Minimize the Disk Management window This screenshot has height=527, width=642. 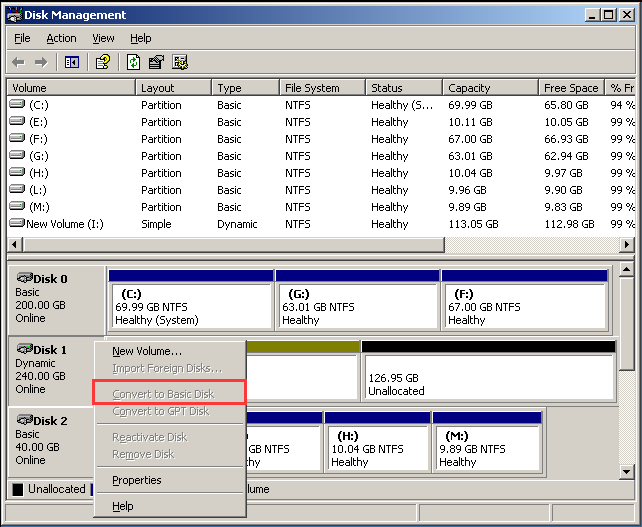(592, 16)
